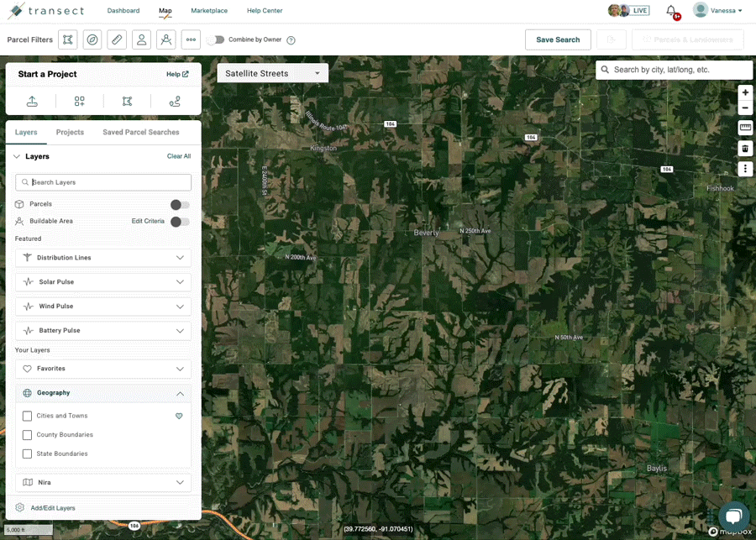This screenshot has height=540, width=756.
Task: Open Add/Edit Layers link
Action: (x=53, y=508)
